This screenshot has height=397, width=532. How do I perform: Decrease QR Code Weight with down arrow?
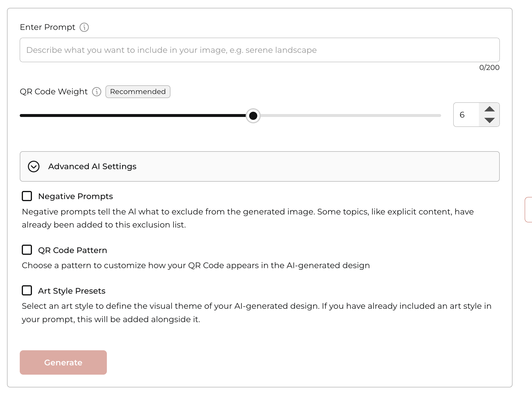pyautogui.click(x=490, y=120)
